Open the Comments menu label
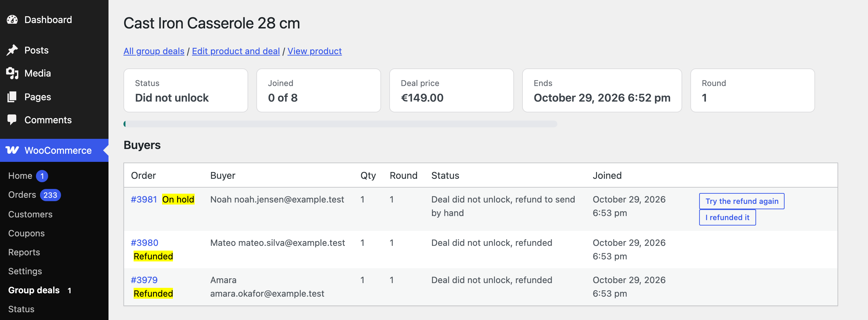The image size is (868, 320). click(x=48, y=120)
